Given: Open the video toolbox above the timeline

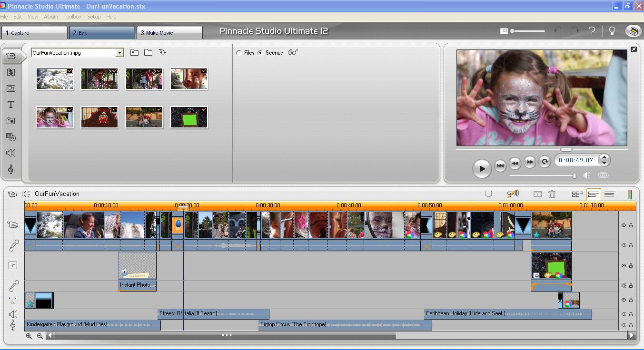Looking at the screenshot, I should point(12,194).
